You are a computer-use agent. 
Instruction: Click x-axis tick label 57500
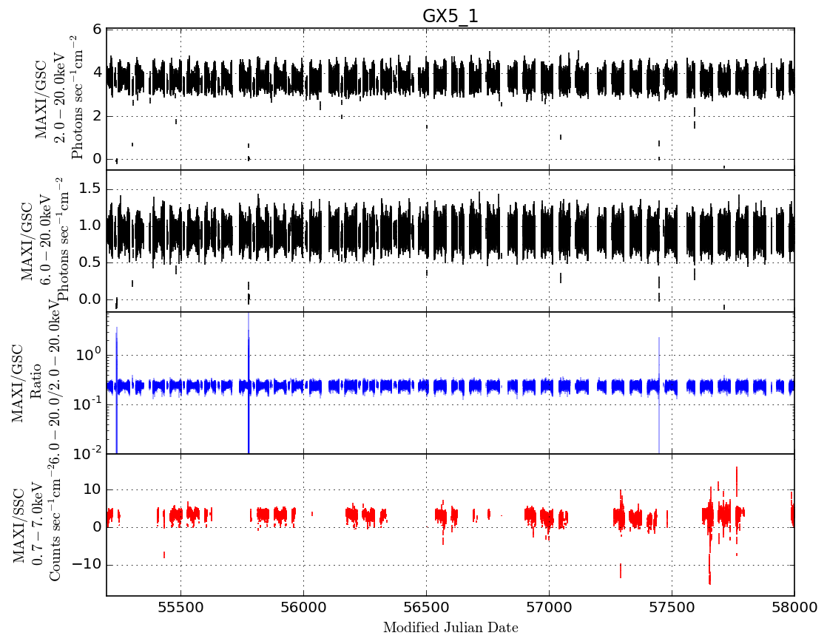pyautogui.click(x=672, y=608)
